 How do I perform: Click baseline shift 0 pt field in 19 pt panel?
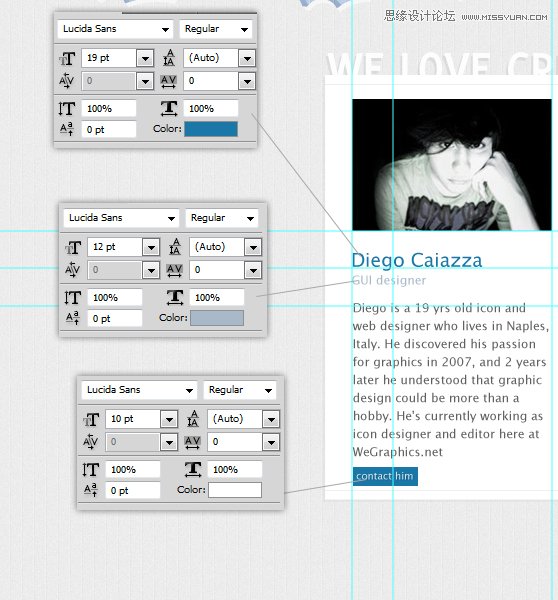[x=109, y=129]
